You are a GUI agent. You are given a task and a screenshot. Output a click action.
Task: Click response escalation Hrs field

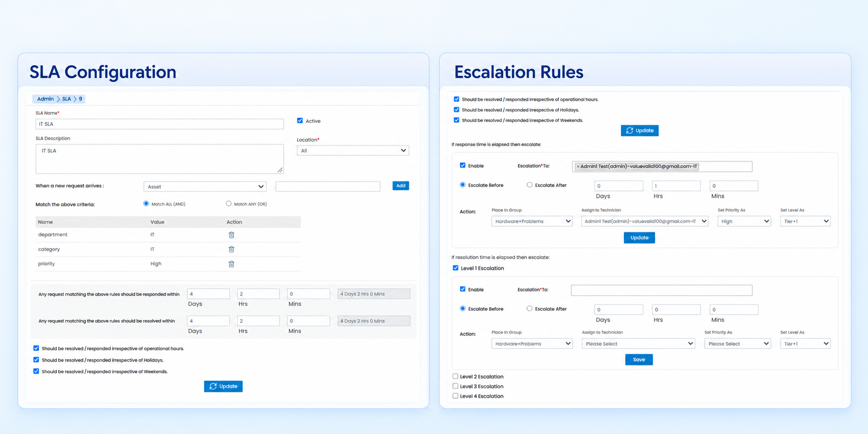point(676,186)
